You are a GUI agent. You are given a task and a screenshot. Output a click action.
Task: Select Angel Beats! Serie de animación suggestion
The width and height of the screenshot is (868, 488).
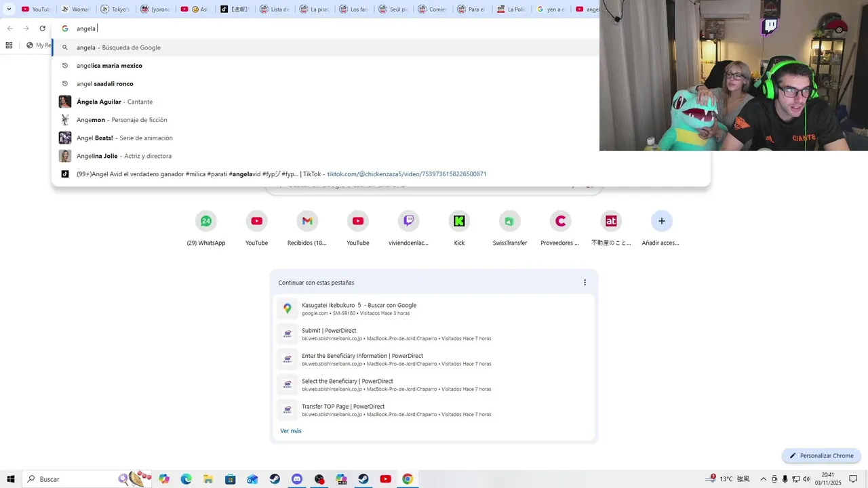pyautogui.click(x=325, y=138)
